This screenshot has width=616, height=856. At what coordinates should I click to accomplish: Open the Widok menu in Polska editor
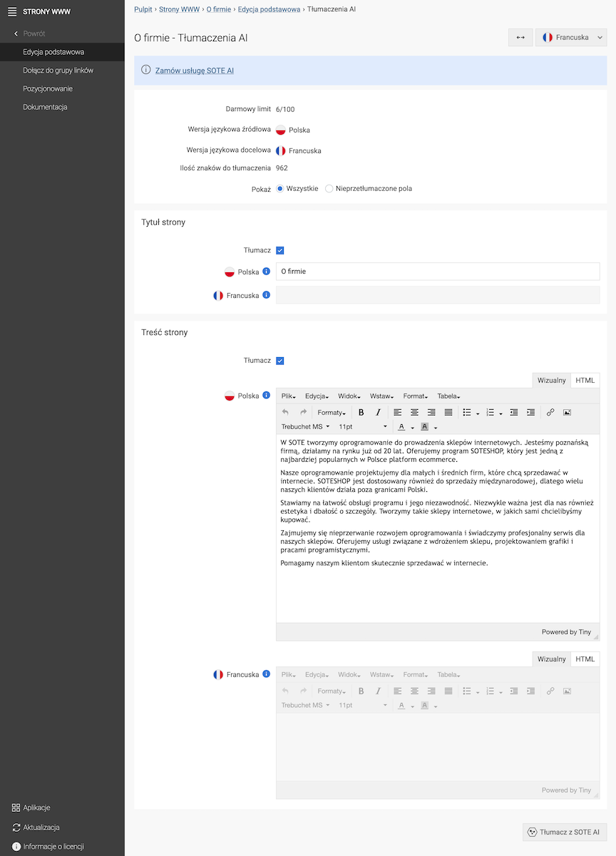coord(349,396)
